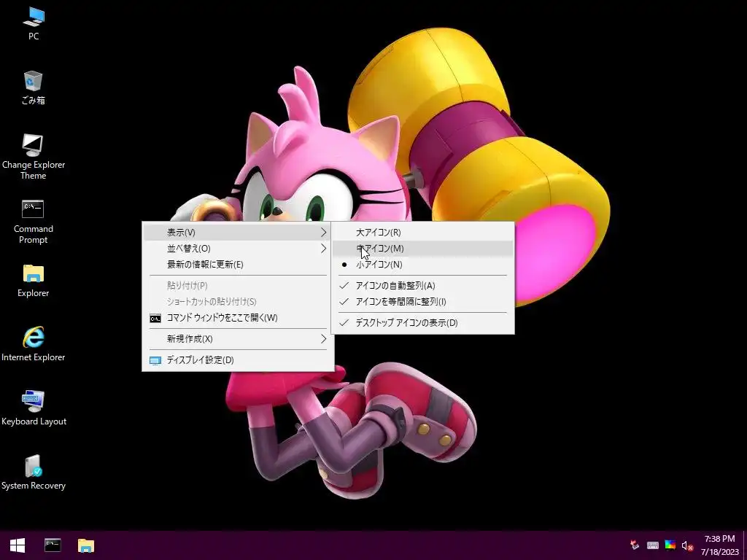Select the Explorer desktop shortcut
747x560 pixels.
(34, 281)
